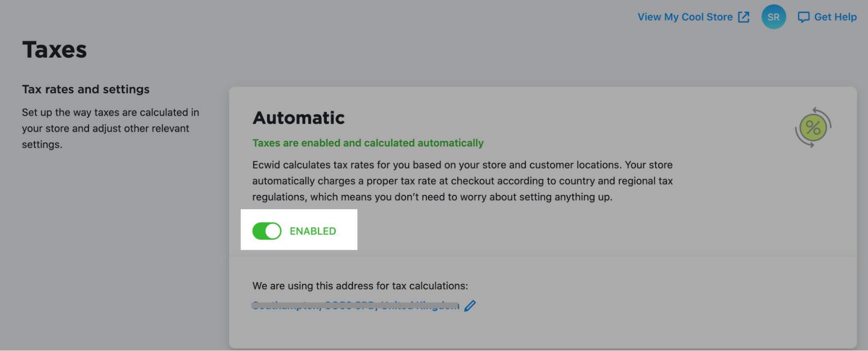Viewport: 868px width, 351px height.
Task: Click the Tax rates and settings heading
Action: [x=86, y=89]
